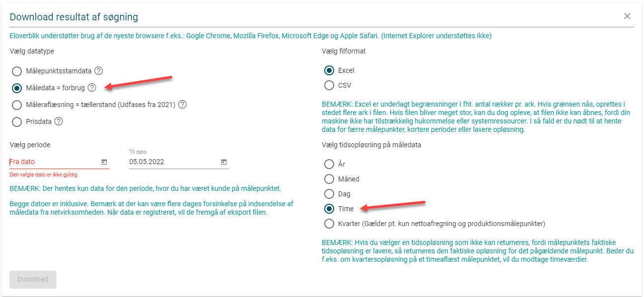Click the Download button
This screenshot has height=297, width=644.
(33, 279)
